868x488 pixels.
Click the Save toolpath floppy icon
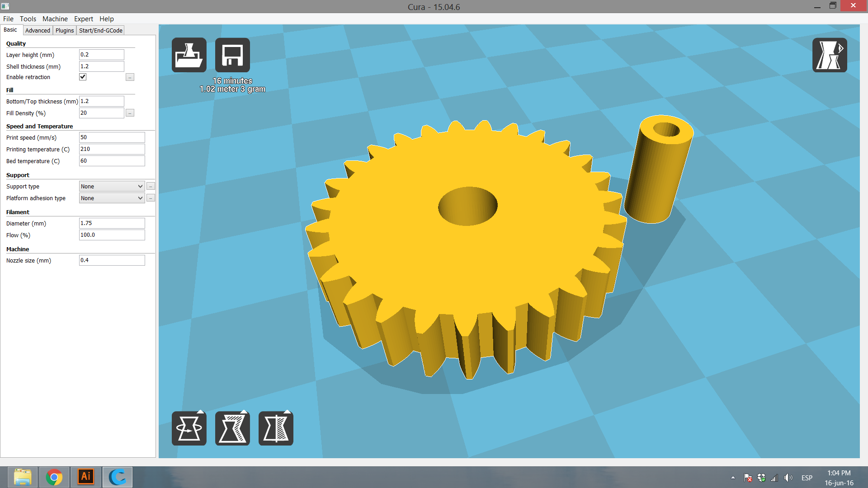pyautogui.click(x=232, y=55)
